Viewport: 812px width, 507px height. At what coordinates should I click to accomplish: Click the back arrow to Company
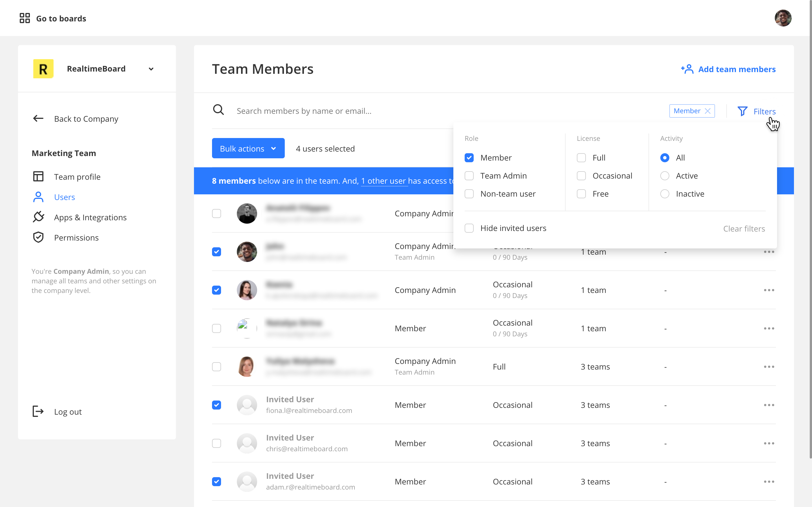pos(38,118)
